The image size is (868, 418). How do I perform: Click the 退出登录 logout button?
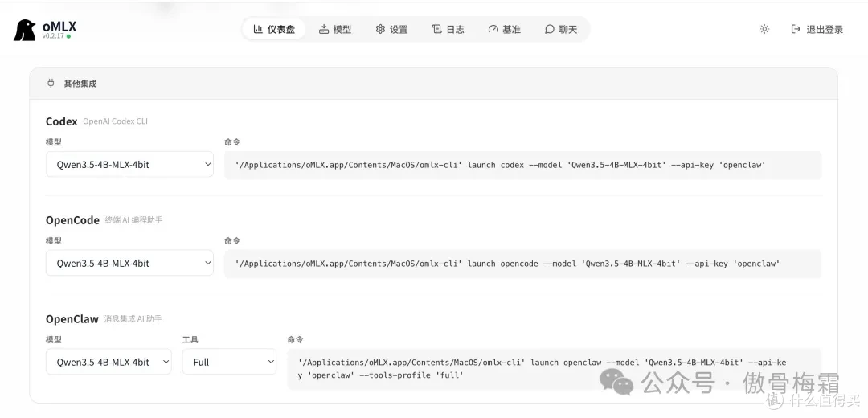coord(817,30)
